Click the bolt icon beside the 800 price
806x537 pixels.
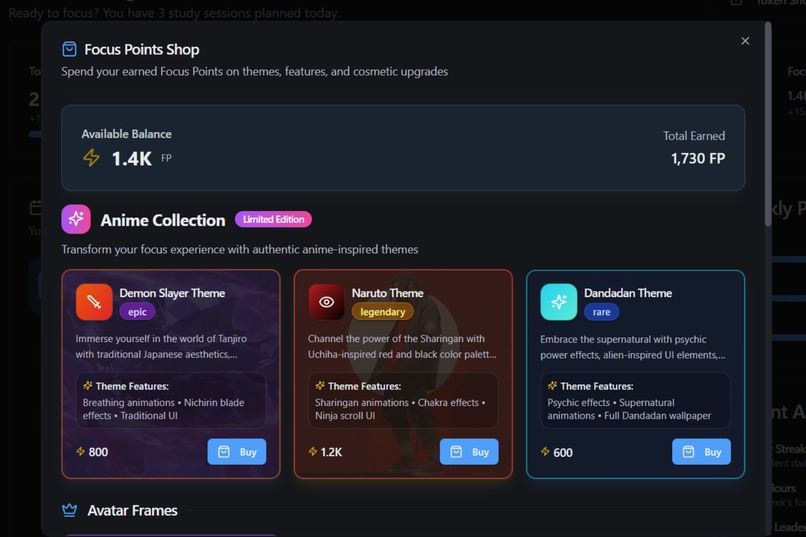(x=81, y=452)
